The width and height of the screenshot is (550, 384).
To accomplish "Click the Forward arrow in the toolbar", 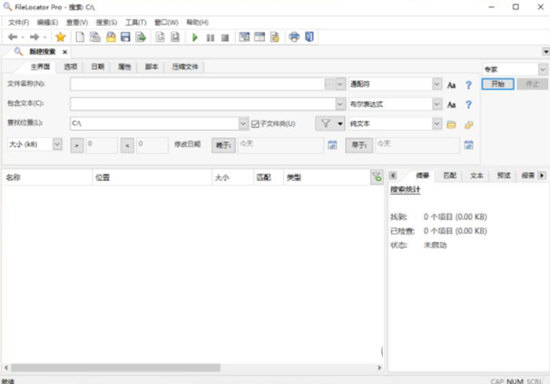I will pos(34,37).
